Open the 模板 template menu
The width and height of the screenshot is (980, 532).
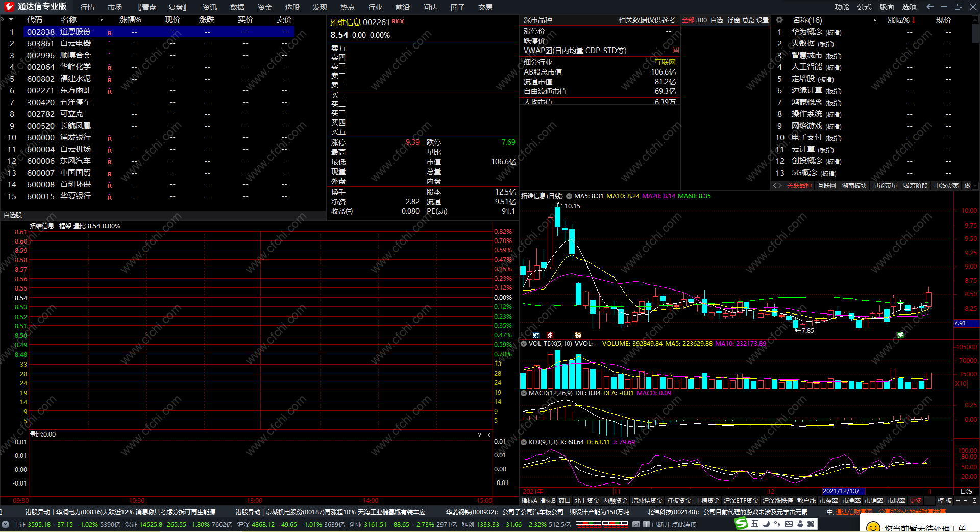pyautogui.click(x=945, y=501)
